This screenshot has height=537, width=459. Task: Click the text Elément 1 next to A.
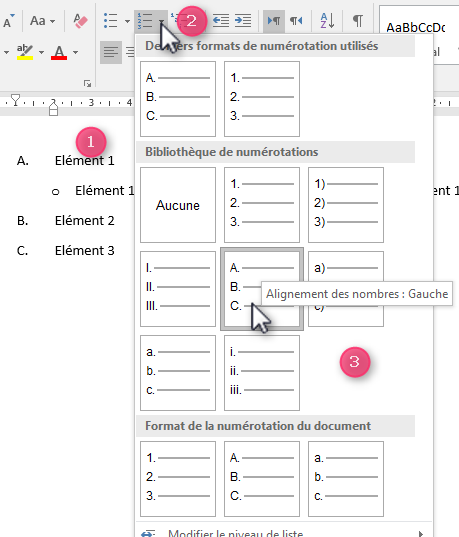coord(84,161)
